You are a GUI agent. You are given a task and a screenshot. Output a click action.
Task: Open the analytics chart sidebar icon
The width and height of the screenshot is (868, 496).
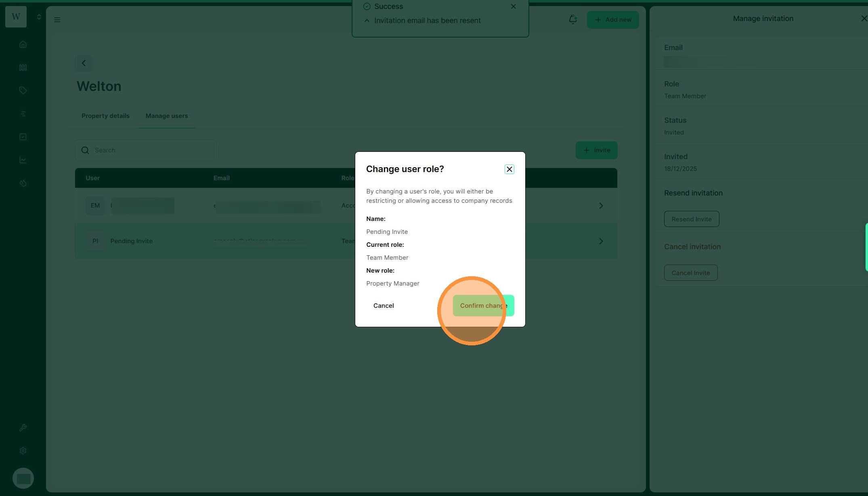pos(23,160)
